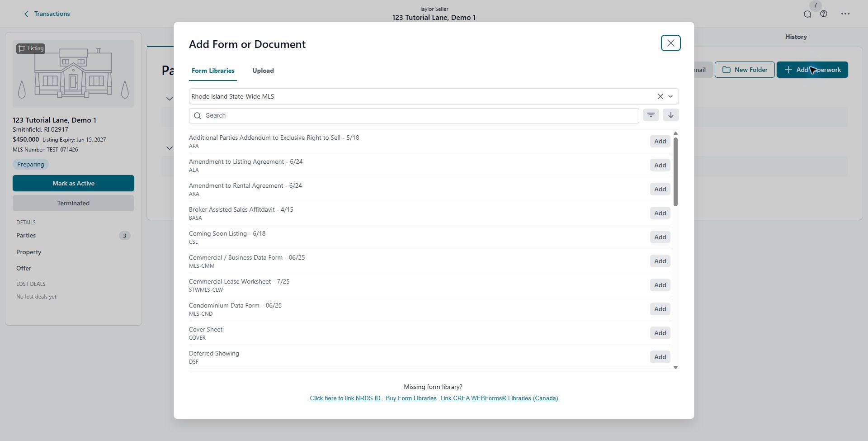Click the Mark as Active button
The height and width of the screenshot is (441, 868).
point(73,183)
